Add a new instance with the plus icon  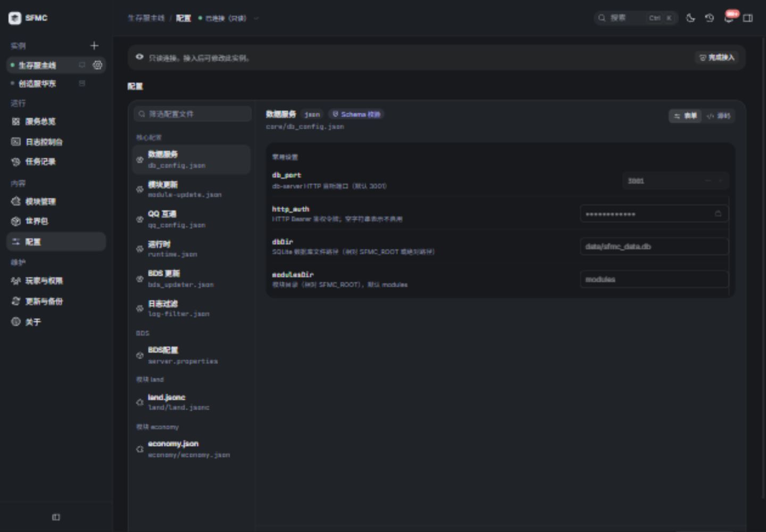click(94, 46)
